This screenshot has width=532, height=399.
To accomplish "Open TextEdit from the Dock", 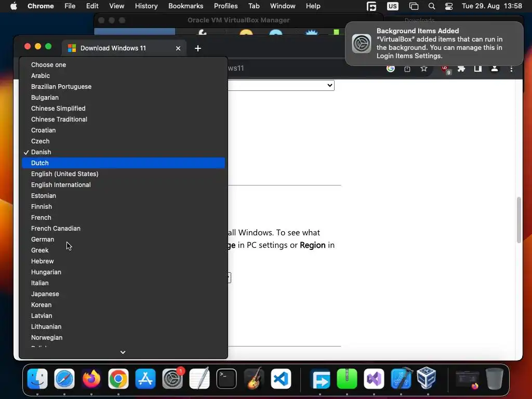I will pos(199,379).
